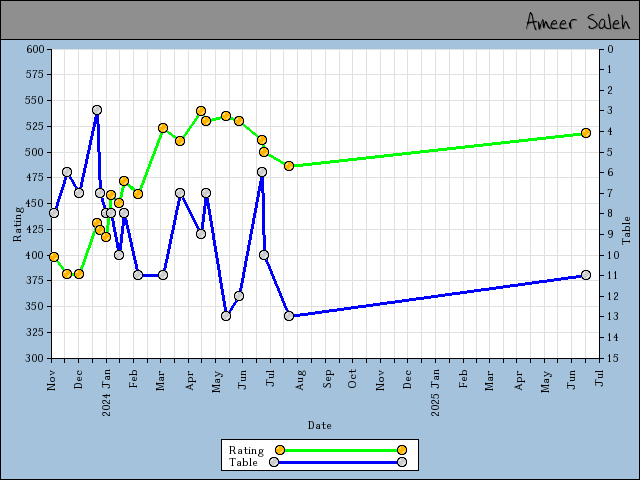Click the gray Table point near Aug 2024
Screen dimensions: 640x480
coord(289,316)
